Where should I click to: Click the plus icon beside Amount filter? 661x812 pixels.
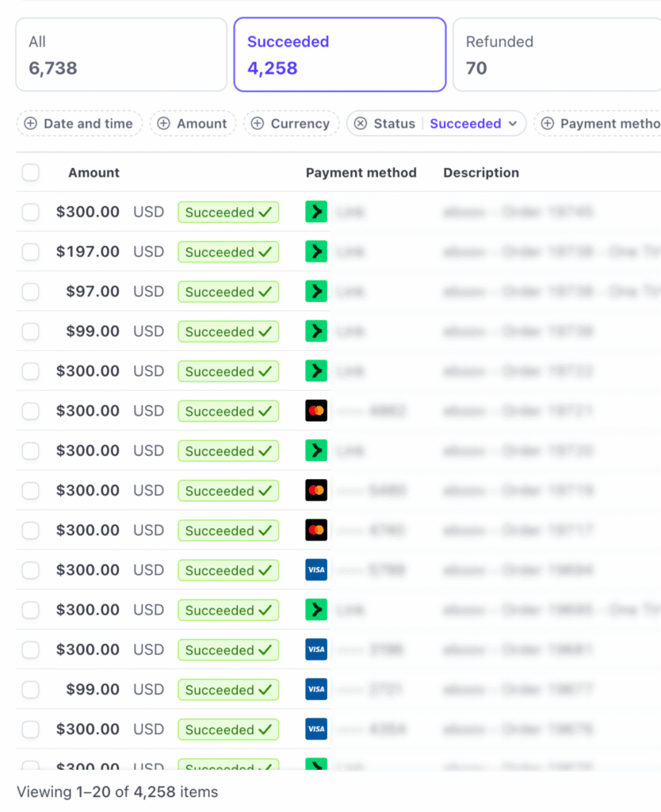coord(164,124)
